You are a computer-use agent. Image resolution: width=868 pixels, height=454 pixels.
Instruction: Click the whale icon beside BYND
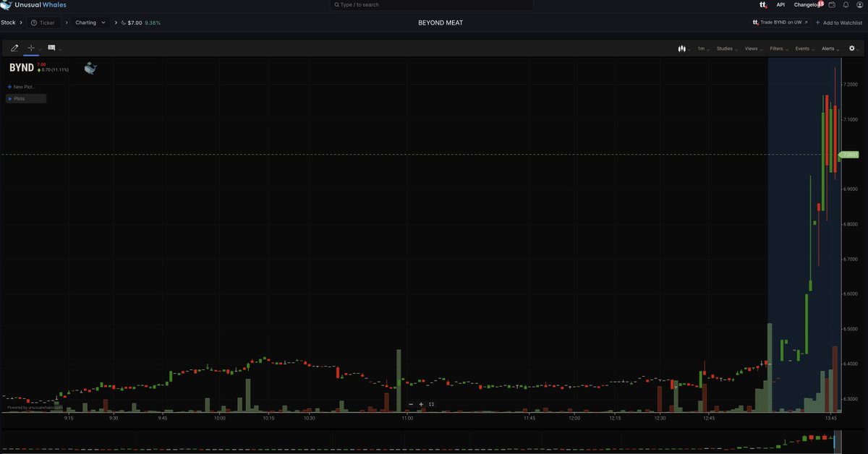point(90,69)
